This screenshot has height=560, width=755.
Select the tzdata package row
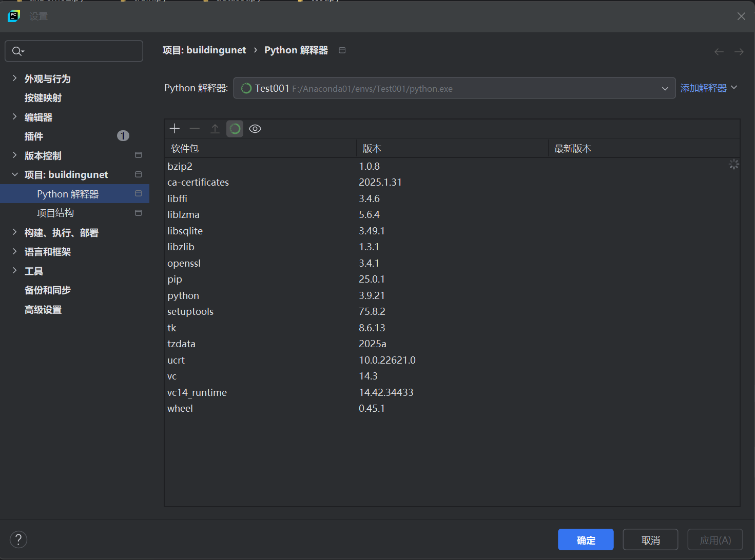pos(452,344)
